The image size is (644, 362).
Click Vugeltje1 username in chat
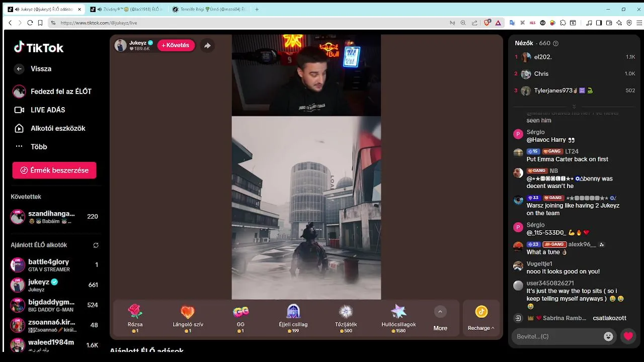[x=539, y=264]
